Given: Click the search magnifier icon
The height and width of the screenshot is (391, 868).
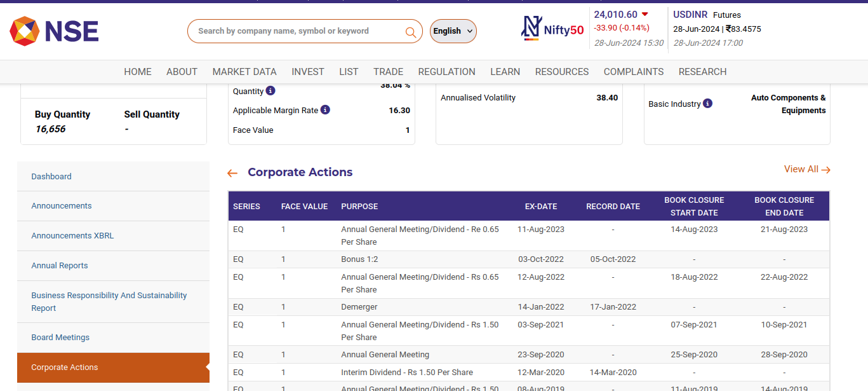Looking at the screenshot, I should pos(410,31).
